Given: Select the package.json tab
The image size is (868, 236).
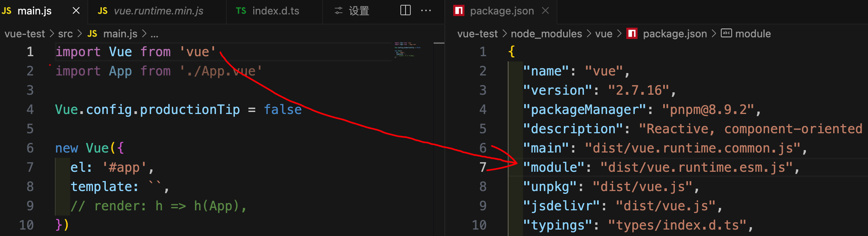Looking at the screenshot, I should click(502, 11).
